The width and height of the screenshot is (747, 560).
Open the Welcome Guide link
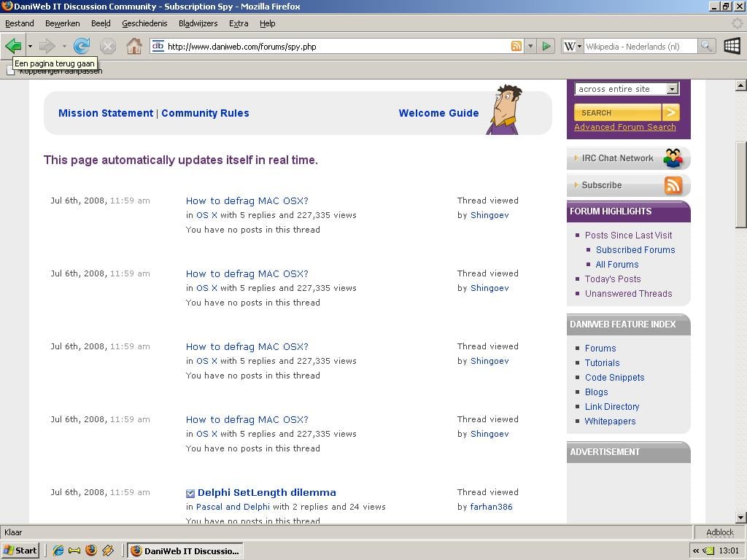438,113
